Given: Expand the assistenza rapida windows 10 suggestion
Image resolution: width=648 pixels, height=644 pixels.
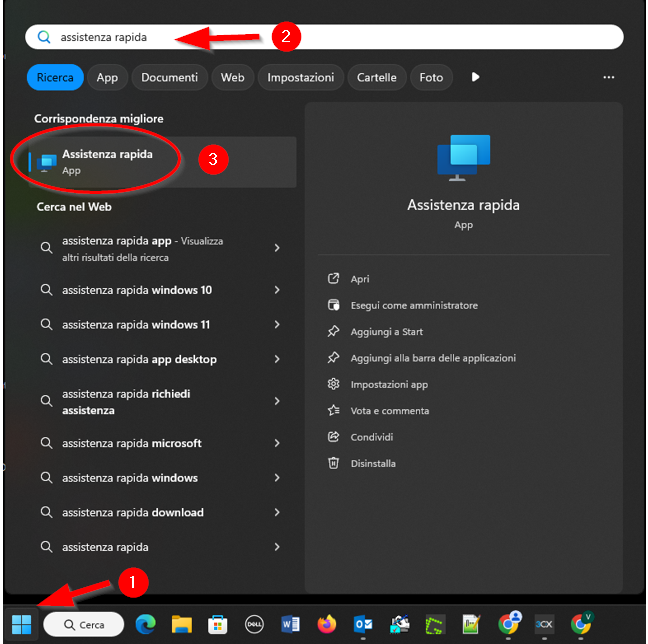Looking at the screenshot, I should click(277, 290).
